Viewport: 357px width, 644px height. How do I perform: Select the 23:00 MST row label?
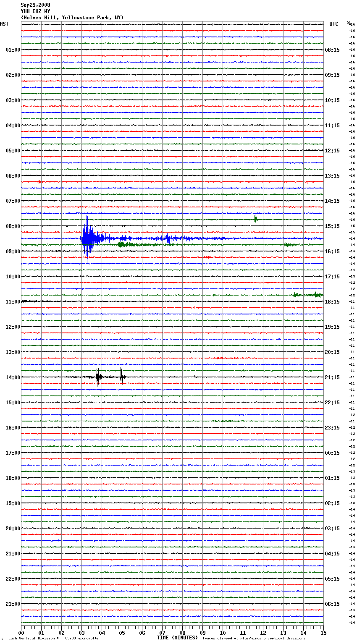[13, 604]
